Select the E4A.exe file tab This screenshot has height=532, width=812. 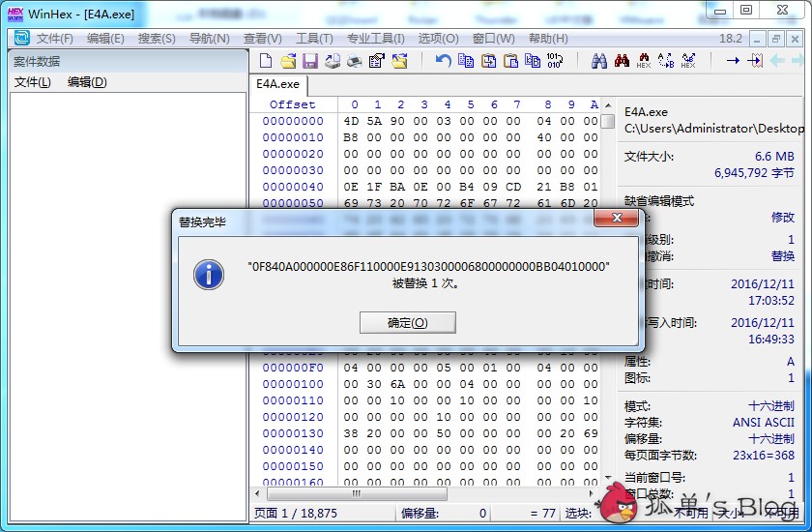tap(278, 84)
